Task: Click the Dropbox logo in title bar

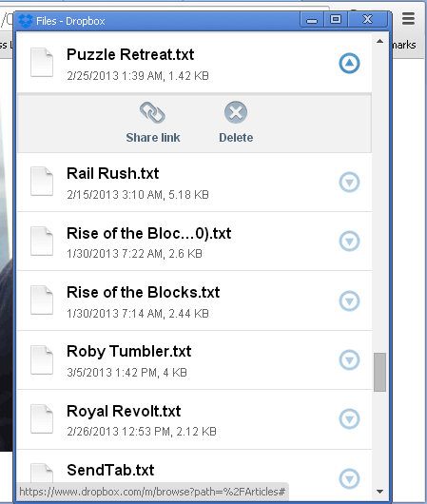Action: click(26, 21)
